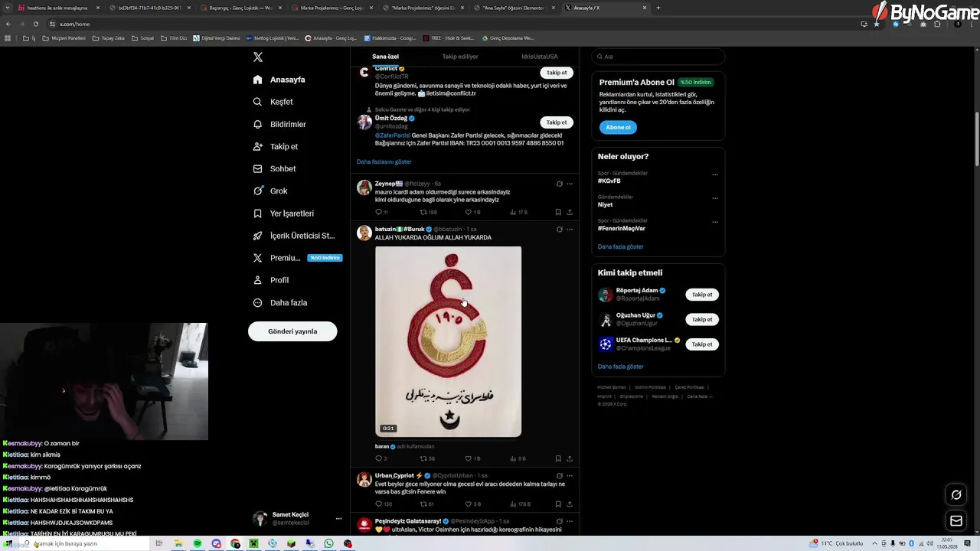Bookmark batuzin's video post
980x551 pixels.
tap(558, 458)
